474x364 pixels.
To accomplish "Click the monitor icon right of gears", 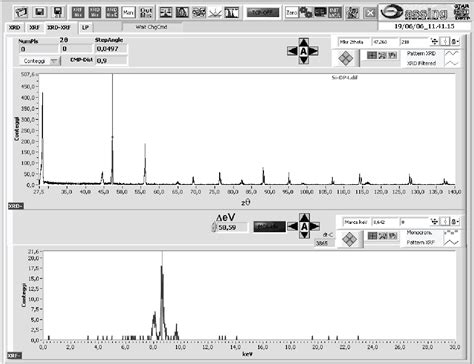I will pos(320,13).
